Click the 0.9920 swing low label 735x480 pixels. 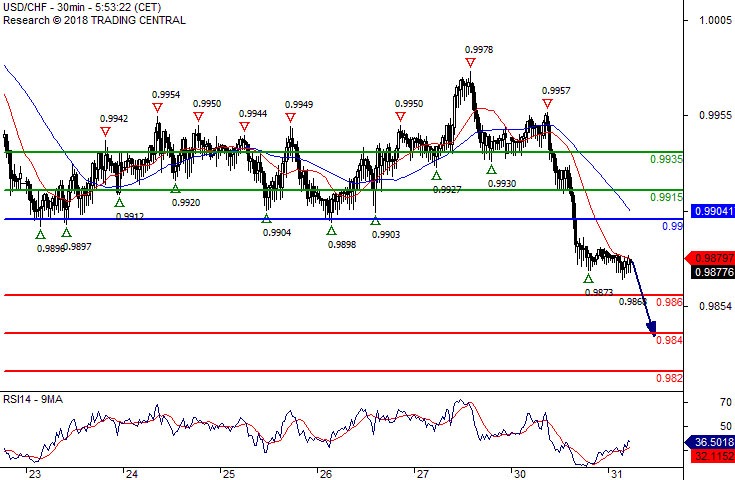[186, 202]
